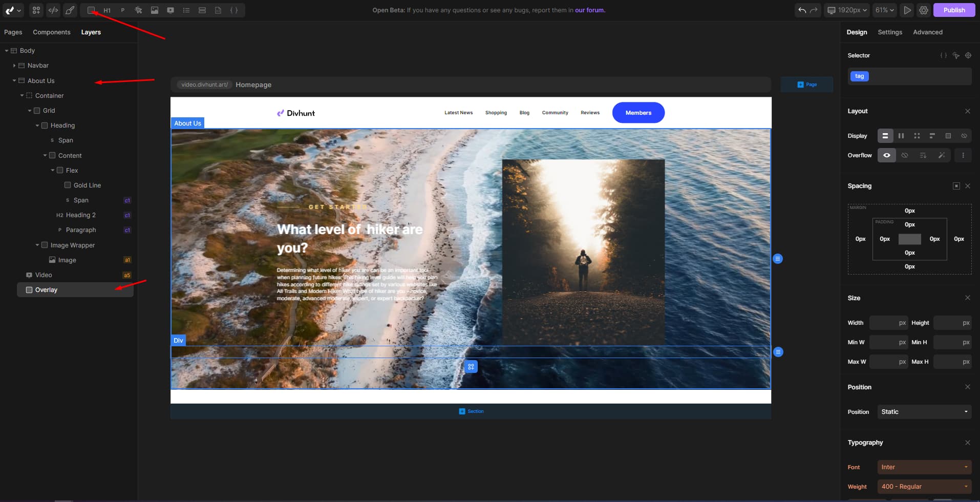Insert a Div box element
980x502 pixels.
click(91, 10)
